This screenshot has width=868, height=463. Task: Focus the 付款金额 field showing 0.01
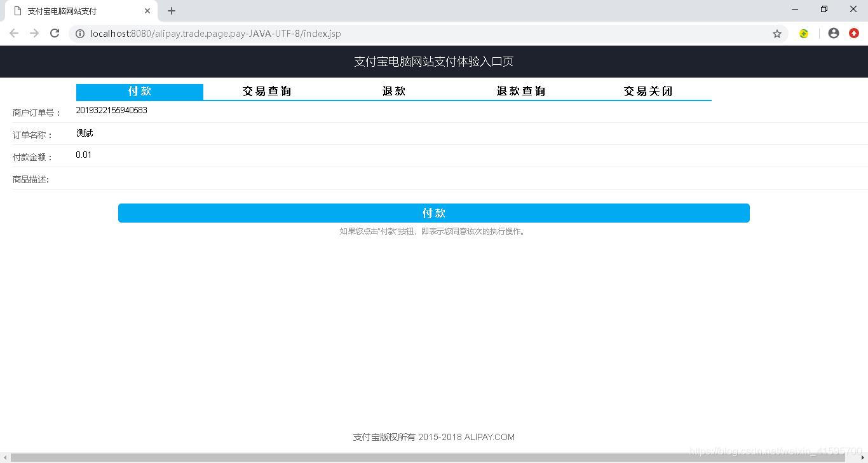point(471,155)
